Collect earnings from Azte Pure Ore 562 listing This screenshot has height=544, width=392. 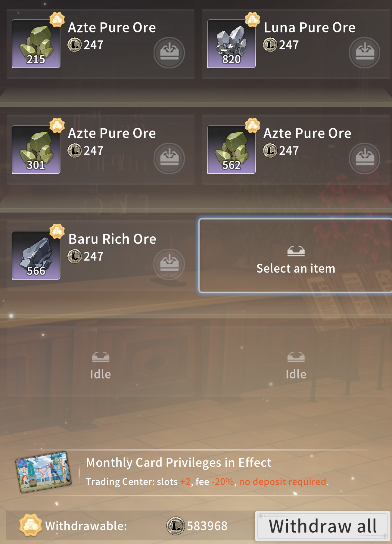click(x=365, y=158)
